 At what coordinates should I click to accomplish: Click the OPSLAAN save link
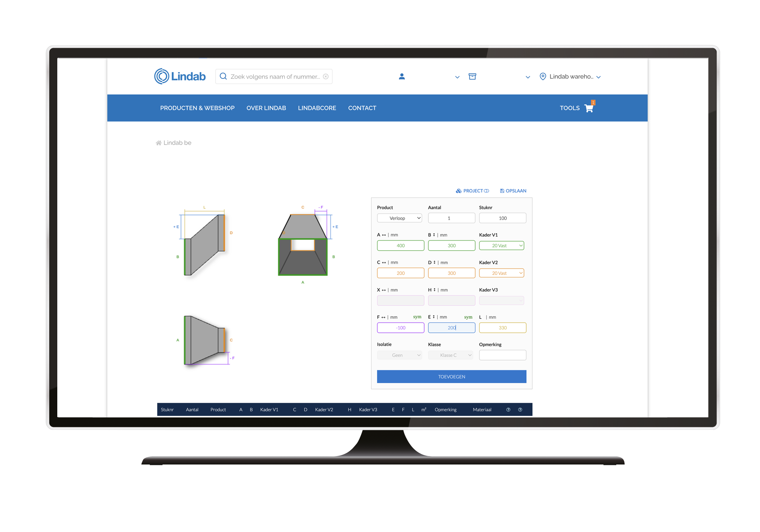(x=513, y=191)
